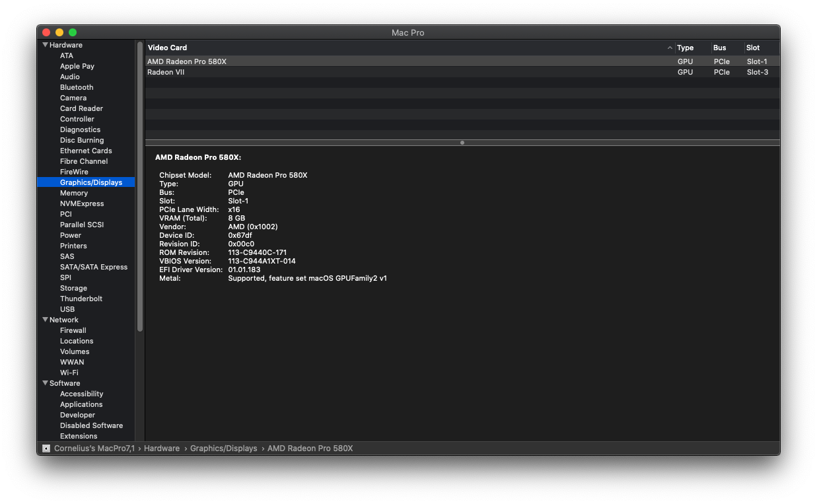
Task: Select FireWire in the sidebar
Action: point(74,172)
